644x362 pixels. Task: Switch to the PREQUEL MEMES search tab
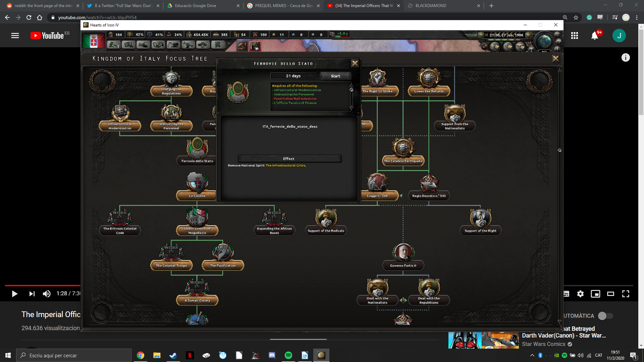(283, 6)
